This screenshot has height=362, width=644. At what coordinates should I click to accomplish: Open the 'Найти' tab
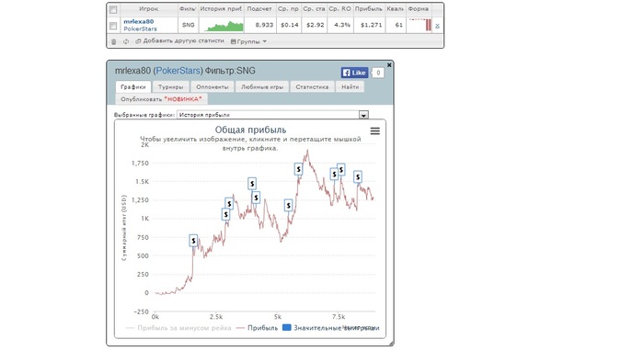350,87
